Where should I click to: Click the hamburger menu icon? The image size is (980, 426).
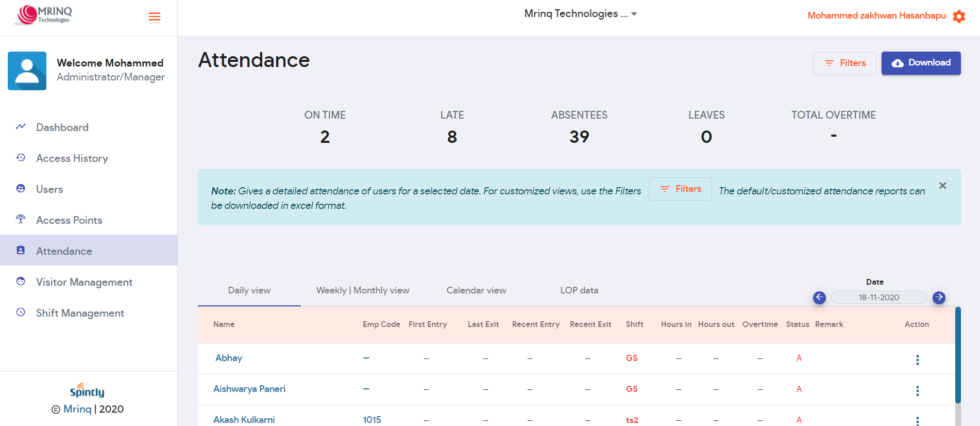(x=154, y=17)
